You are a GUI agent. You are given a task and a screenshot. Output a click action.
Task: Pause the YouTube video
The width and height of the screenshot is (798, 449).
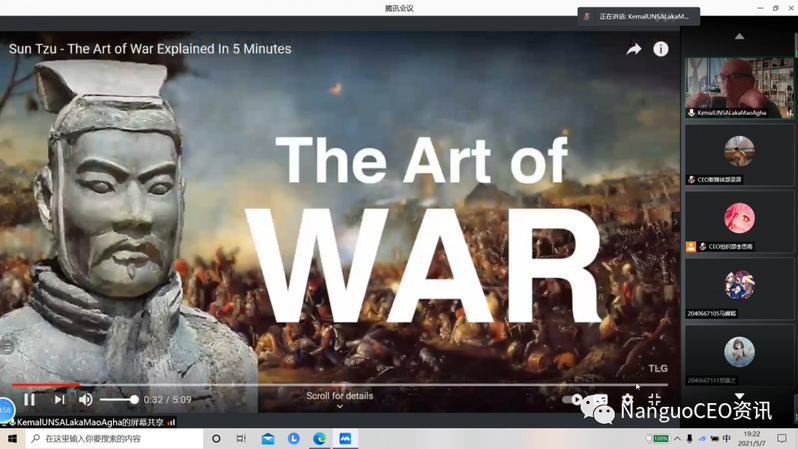pos(30,400)
